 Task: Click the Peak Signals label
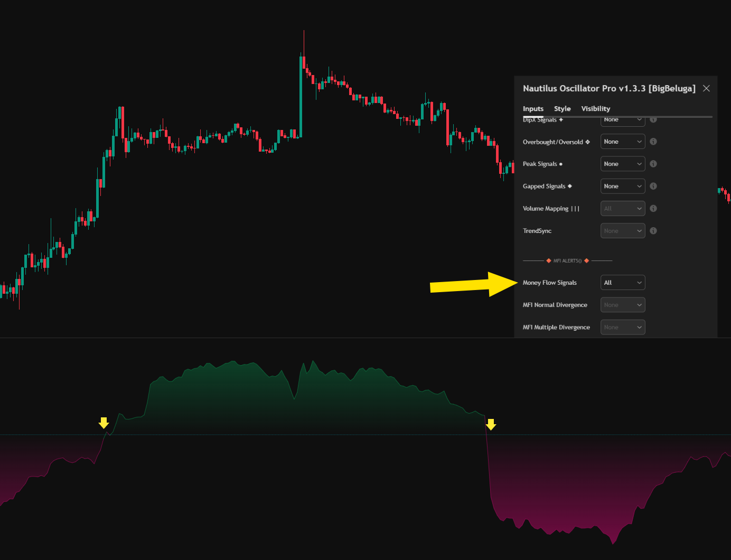[x=542, y=164]
